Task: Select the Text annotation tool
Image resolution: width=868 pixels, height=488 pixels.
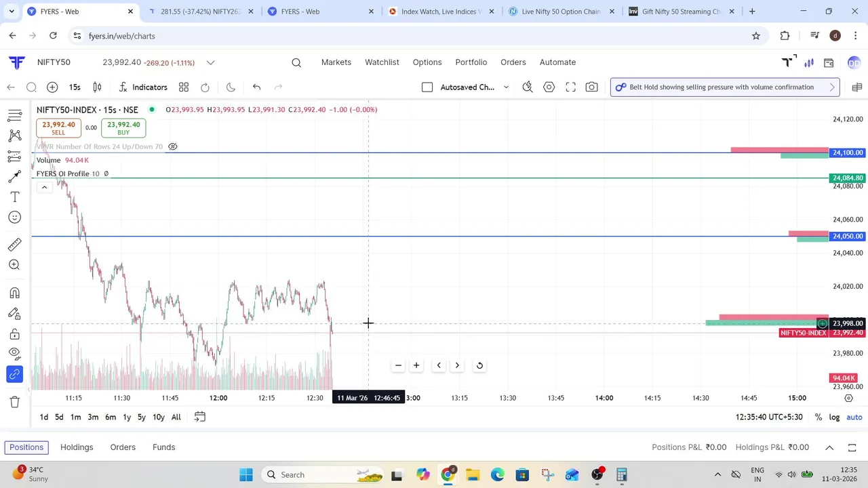Action: [14, 197]
